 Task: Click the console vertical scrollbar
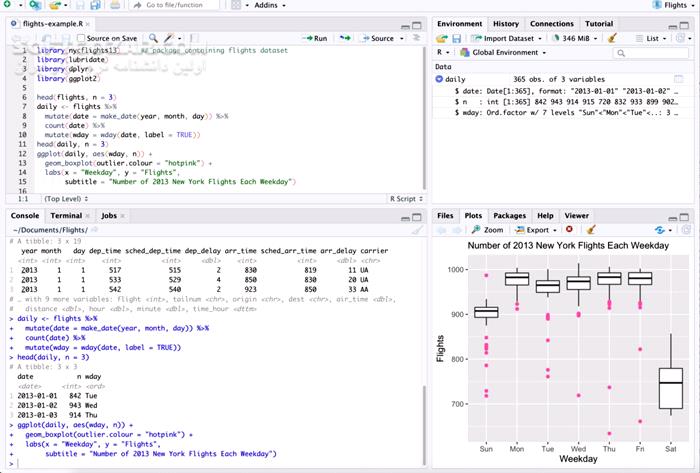coord(424,425)
